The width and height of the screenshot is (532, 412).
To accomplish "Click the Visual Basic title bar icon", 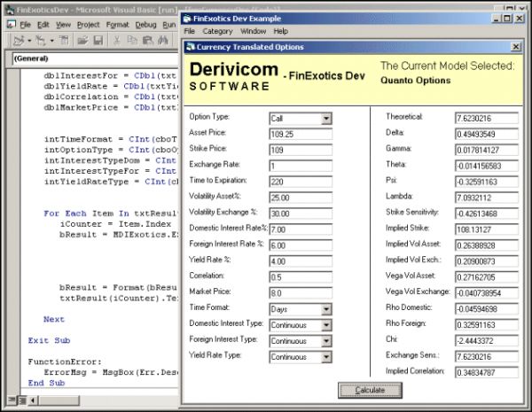I will click(10, 10).
